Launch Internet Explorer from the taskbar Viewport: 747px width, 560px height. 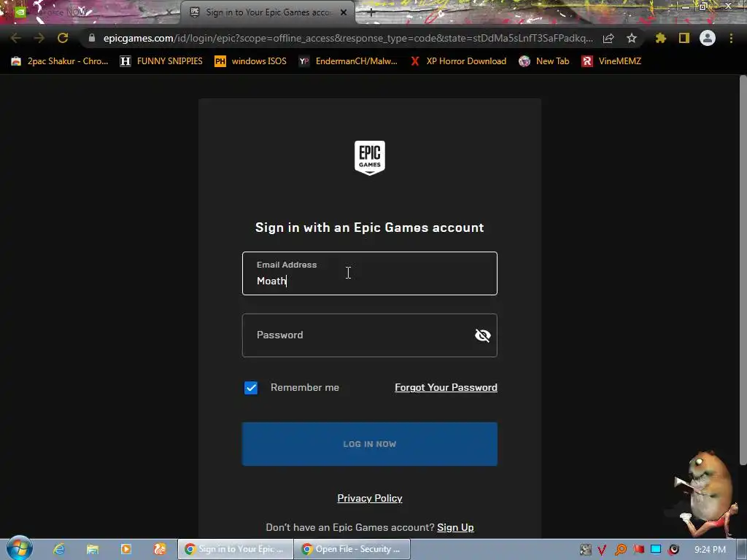click(59, 549)
